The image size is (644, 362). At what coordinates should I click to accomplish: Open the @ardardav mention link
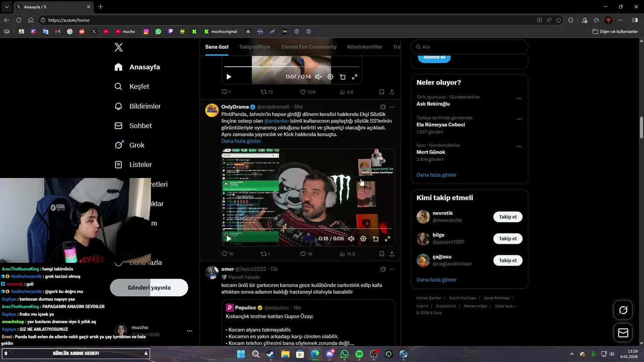(x=277, y=121)
